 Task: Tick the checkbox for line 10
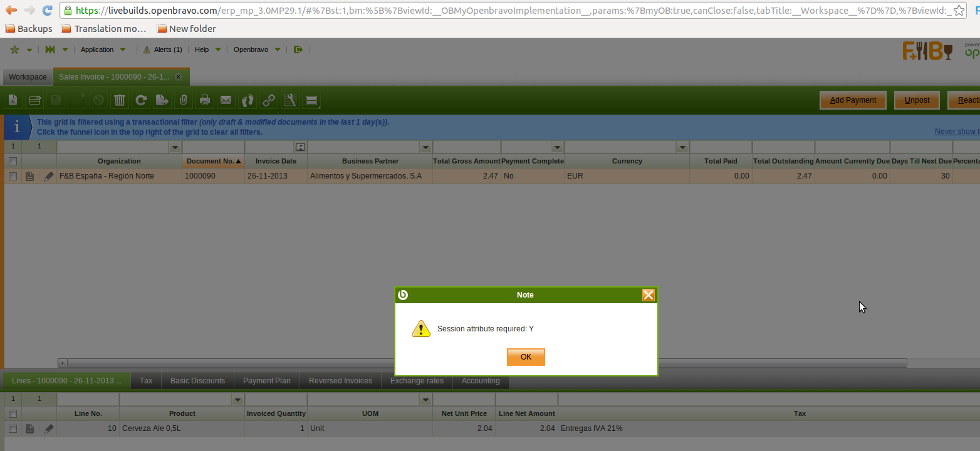pyautogui.click(x=13, y=428)
